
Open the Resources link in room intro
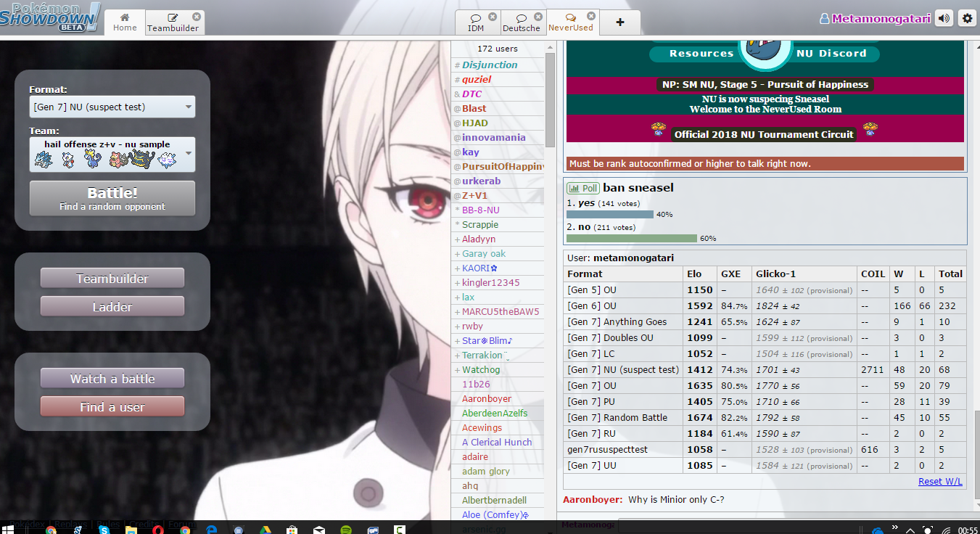[701, 54]
